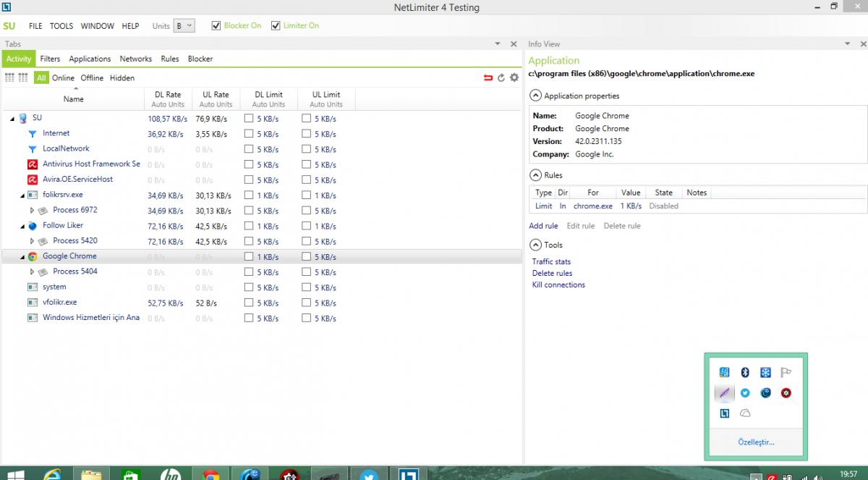Viewport: 868px width, 480px height.
Task: Click the Follow Liker application icon
Action: pos(32,225)
